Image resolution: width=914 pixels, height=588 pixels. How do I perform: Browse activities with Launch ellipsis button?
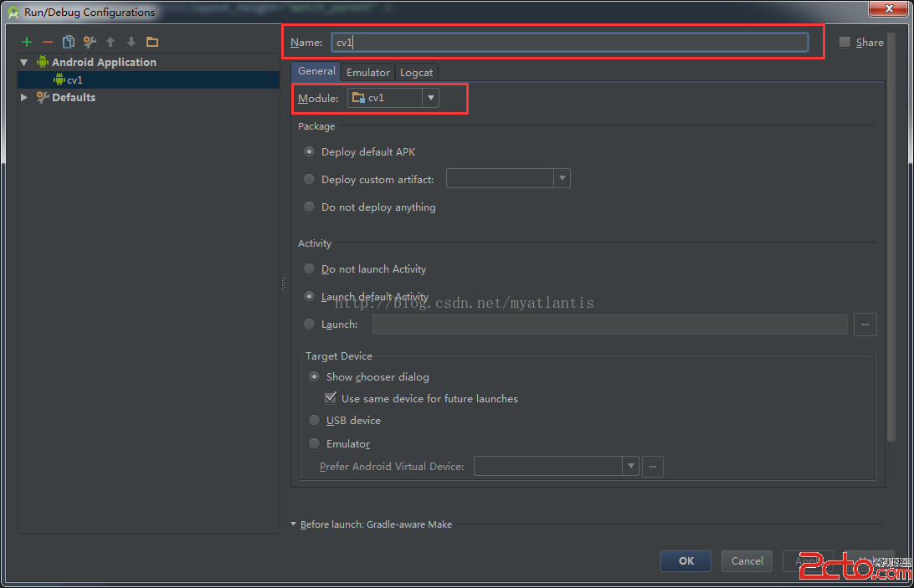[x=865, y=325]
